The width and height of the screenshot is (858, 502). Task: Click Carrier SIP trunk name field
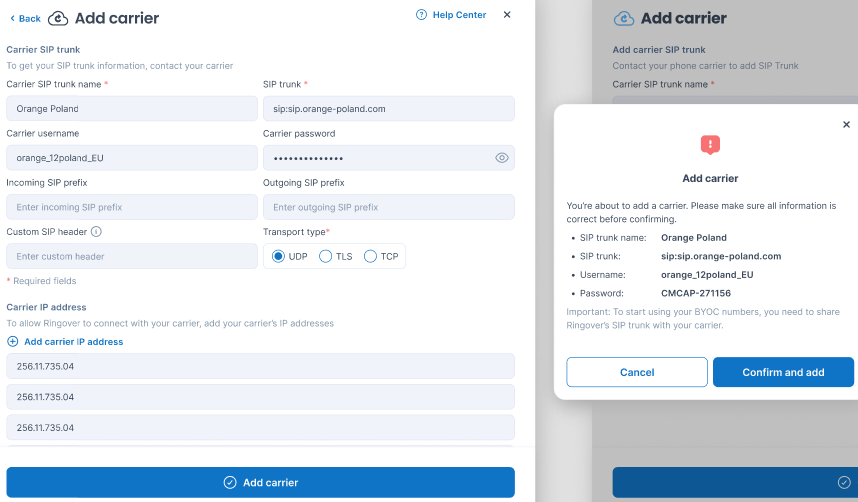coord(132,109)
